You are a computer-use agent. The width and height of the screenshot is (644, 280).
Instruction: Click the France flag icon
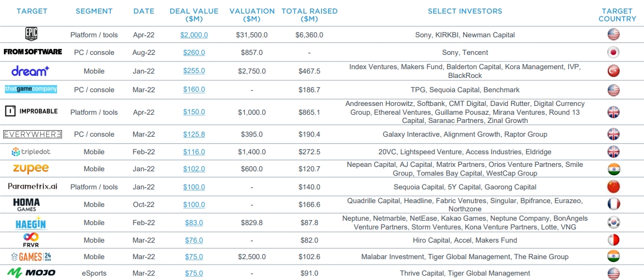click(x=613, y=205)
